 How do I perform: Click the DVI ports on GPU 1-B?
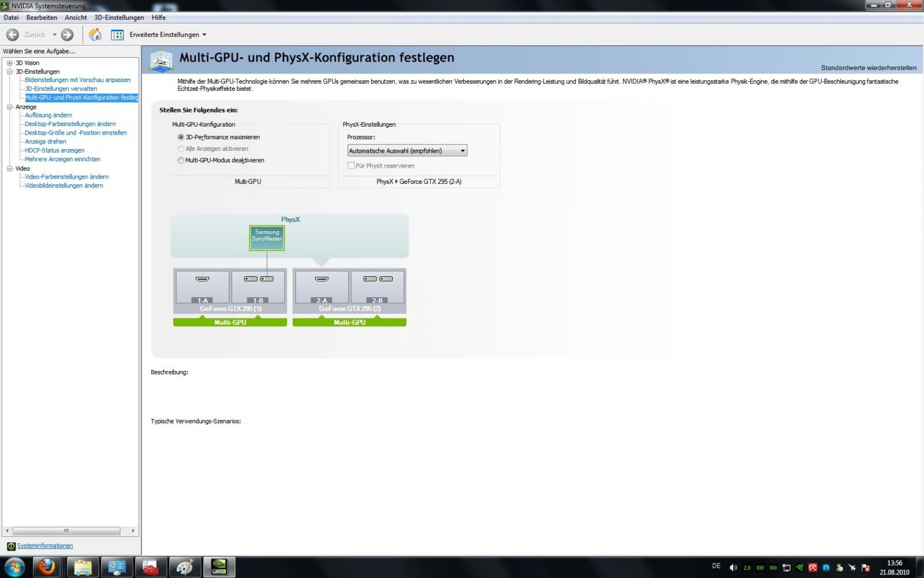[x=258, y=279]
